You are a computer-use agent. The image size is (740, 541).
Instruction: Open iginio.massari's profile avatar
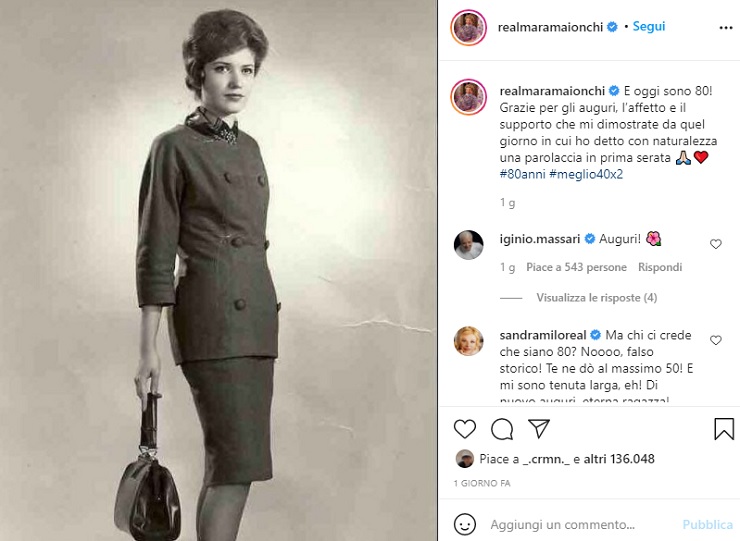point(469,244)
